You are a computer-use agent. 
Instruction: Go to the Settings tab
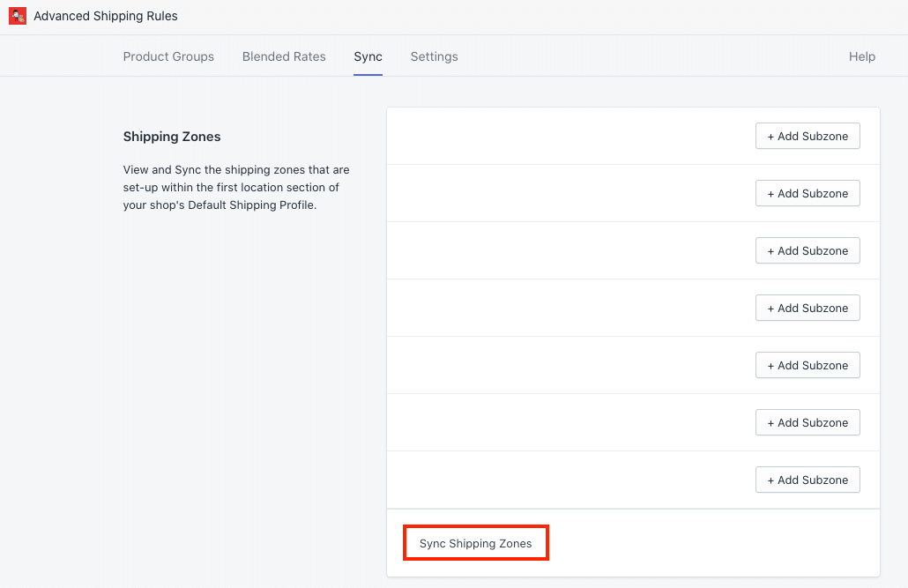click(434, 56)
